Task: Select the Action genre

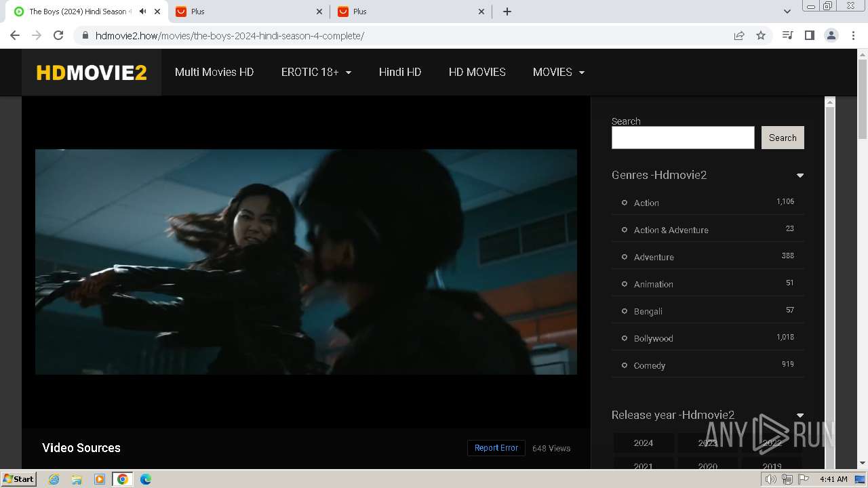Action: pos(646,203)
